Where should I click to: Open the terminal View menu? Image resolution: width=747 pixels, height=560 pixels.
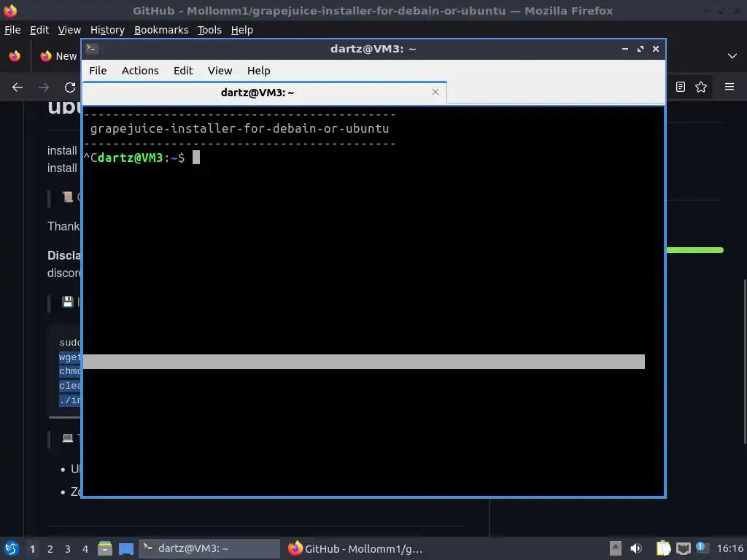[x=220, y=71]
